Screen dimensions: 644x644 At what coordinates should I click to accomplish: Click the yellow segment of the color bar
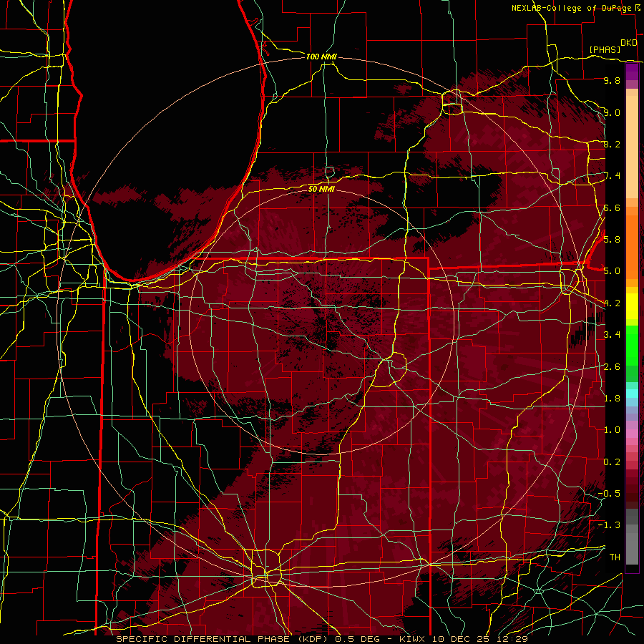click(x=632, y=306)
